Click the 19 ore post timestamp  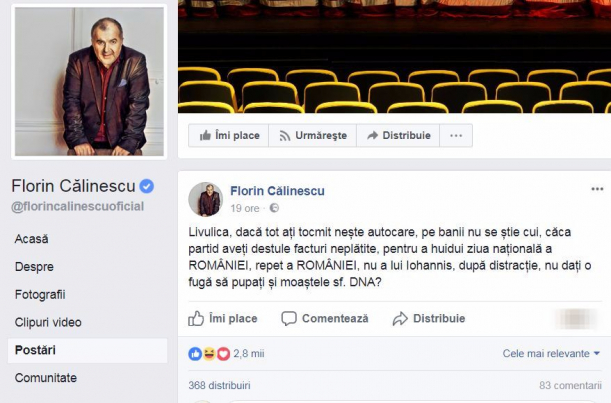click(245, 208)
